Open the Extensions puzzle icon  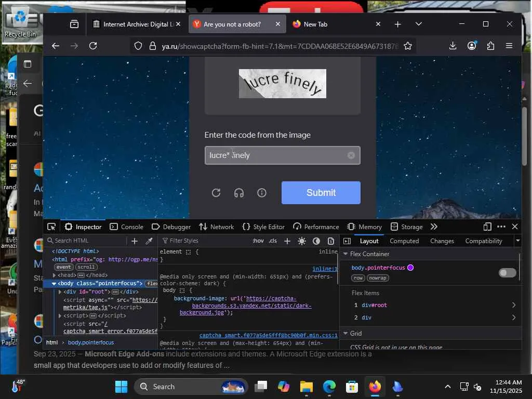click(x=490, y=46)
